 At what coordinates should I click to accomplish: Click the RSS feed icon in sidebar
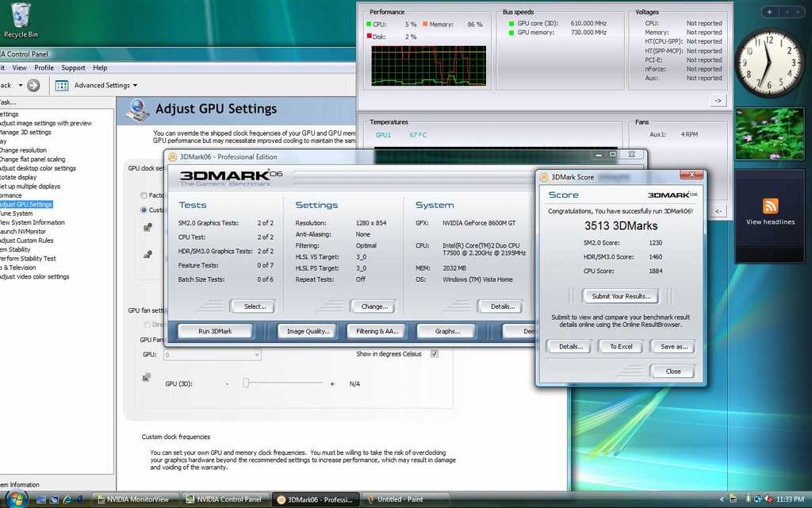pyautogui.click(x=770, y=206)
